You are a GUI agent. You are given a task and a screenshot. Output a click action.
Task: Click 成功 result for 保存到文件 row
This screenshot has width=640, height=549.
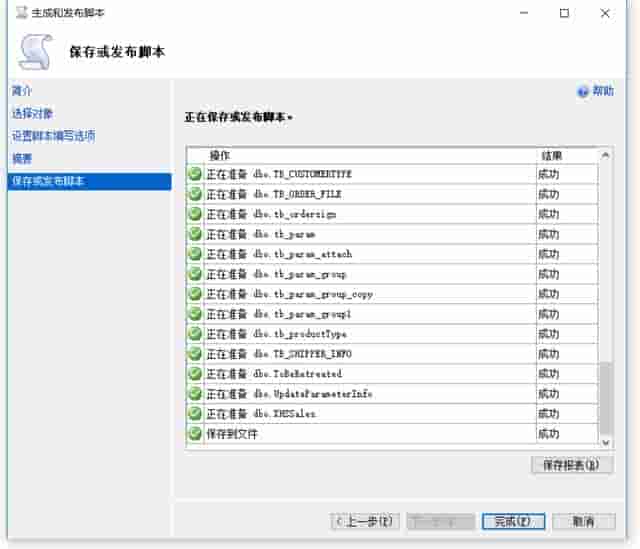pyautogui.click(x=548, y=434)
